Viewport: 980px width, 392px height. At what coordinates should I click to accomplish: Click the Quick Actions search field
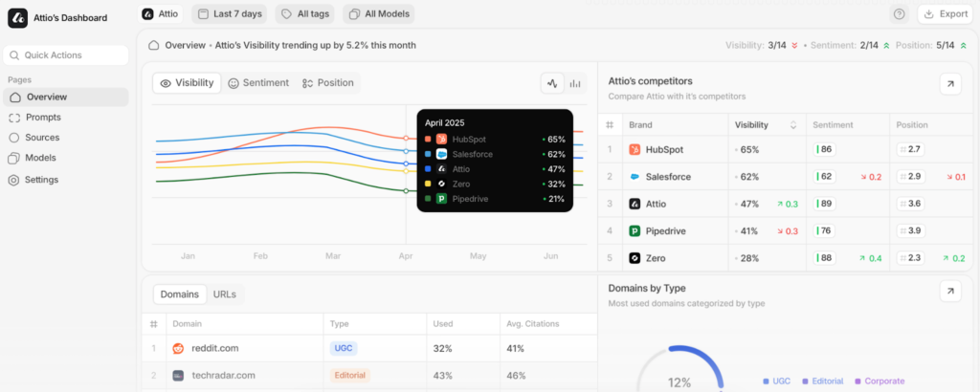click(67, 55)
